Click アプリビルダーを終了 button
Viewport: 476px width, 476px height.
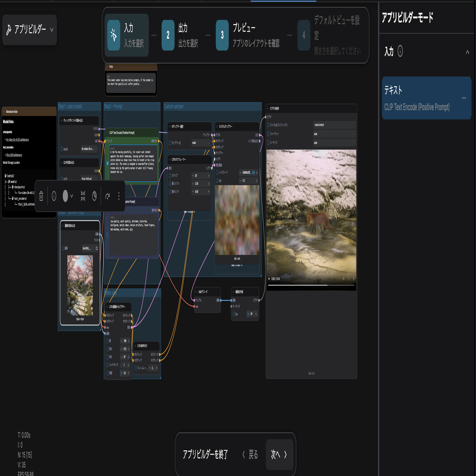point(205,454)
